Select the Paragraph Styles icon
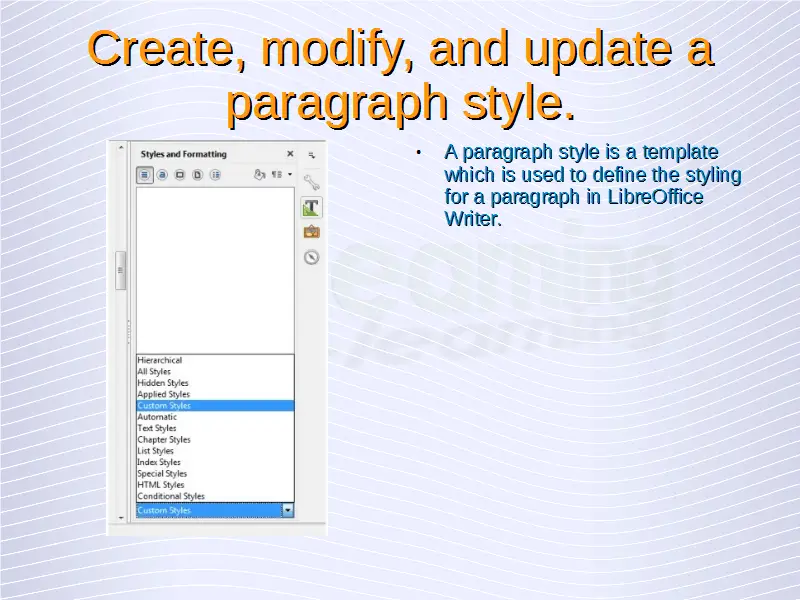Image resolution: width=800 pixels, height=600 pixels. [x=145, y=174]
